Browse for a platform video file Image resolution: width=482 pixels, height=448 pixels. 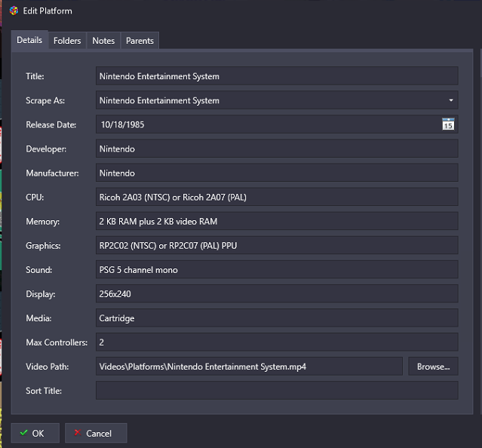coord(433,367)
